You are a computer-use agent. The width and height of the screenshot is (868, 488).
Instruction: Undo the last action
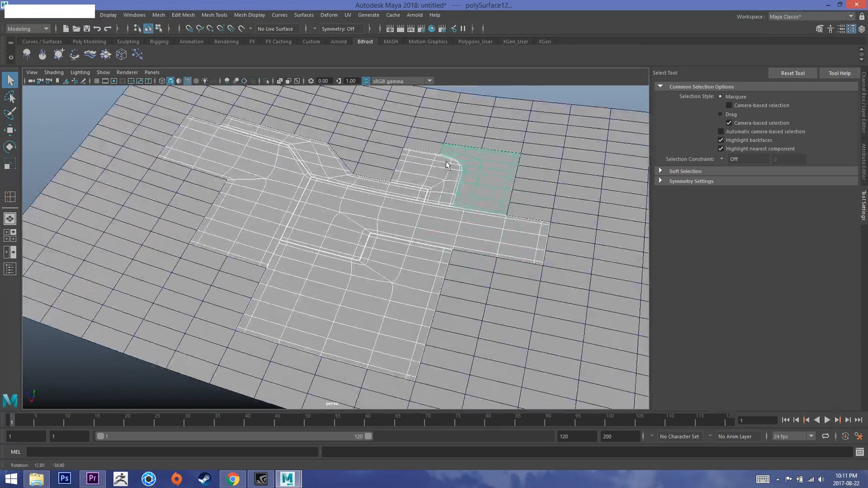point(97,29)
